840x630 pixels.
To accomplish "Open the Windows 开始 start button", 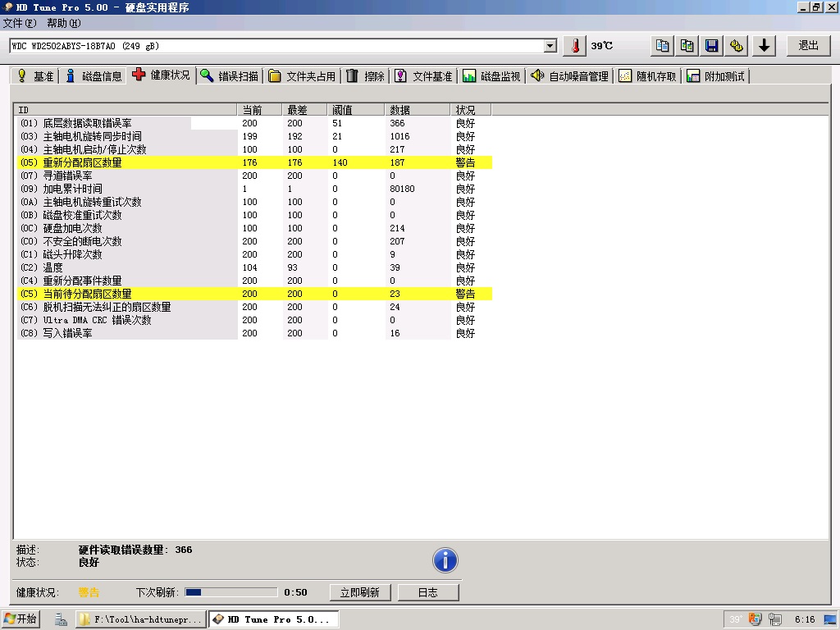I will click(21, 619).
